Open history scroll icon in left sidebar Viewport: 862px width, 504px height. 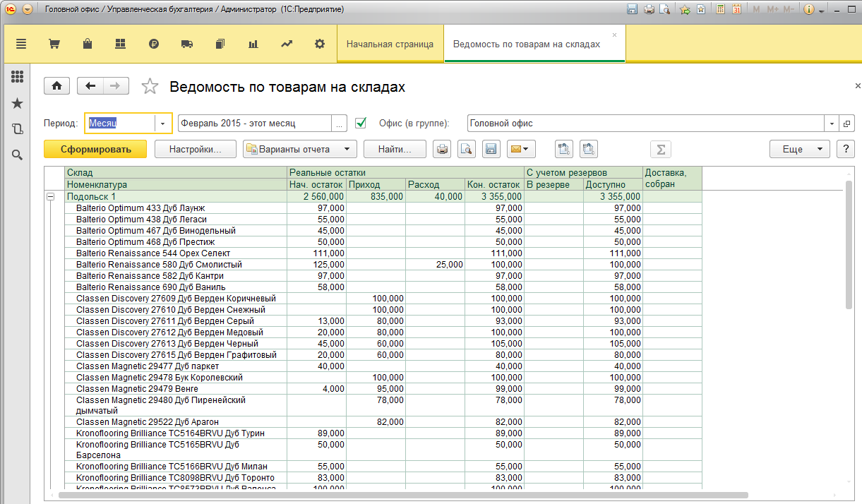[x=18, y=129]
